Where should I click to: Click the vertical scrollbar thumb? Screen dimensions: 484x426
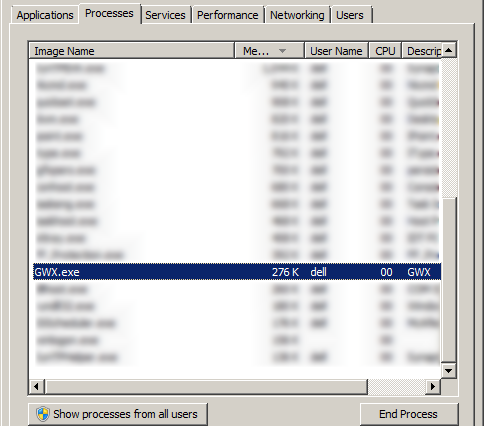(449, 280)
